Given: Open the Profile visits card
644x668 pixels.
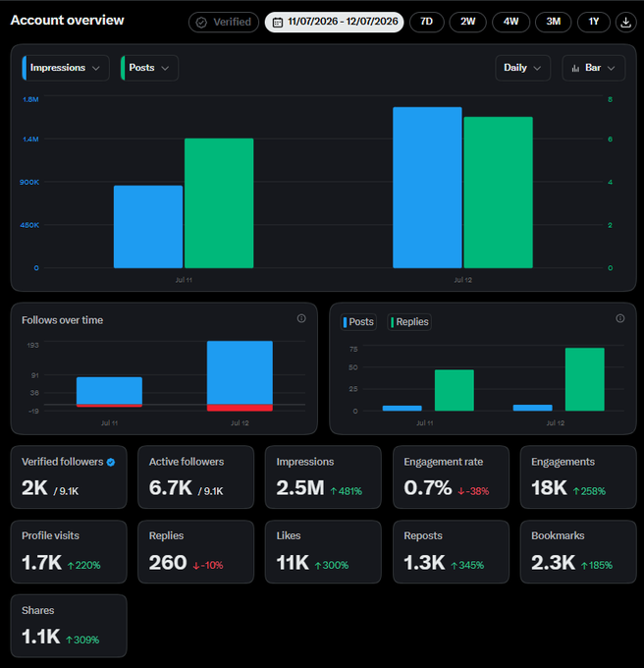Looking at the screenshot, I should pos(69,552).
